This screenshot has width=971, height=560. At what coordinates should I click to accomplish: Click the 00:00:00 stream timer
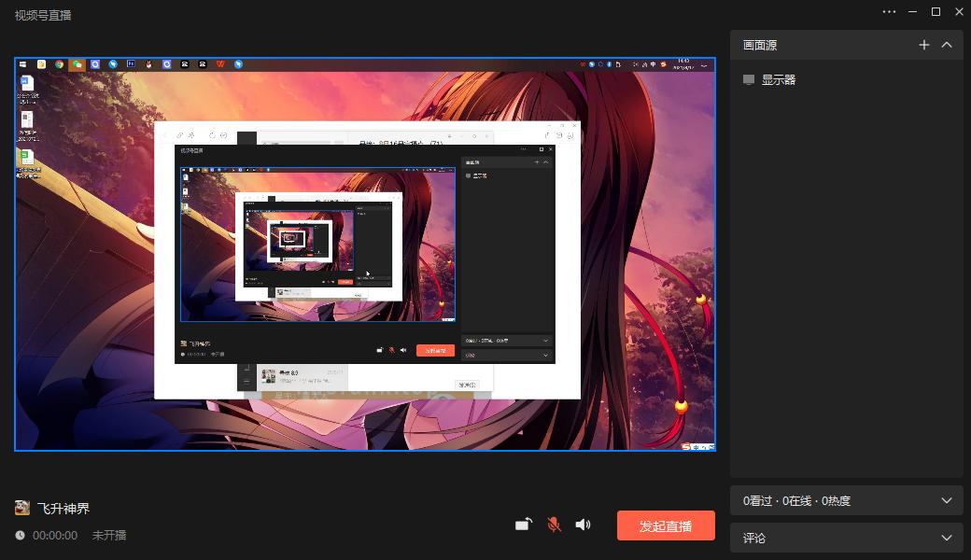55,535
